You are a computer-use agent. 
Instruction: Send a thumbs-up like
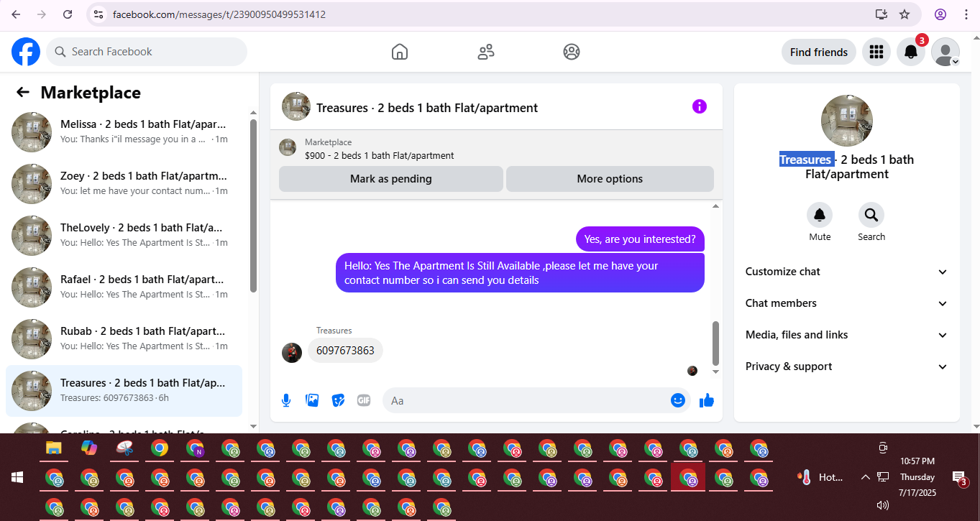(707, 400)
